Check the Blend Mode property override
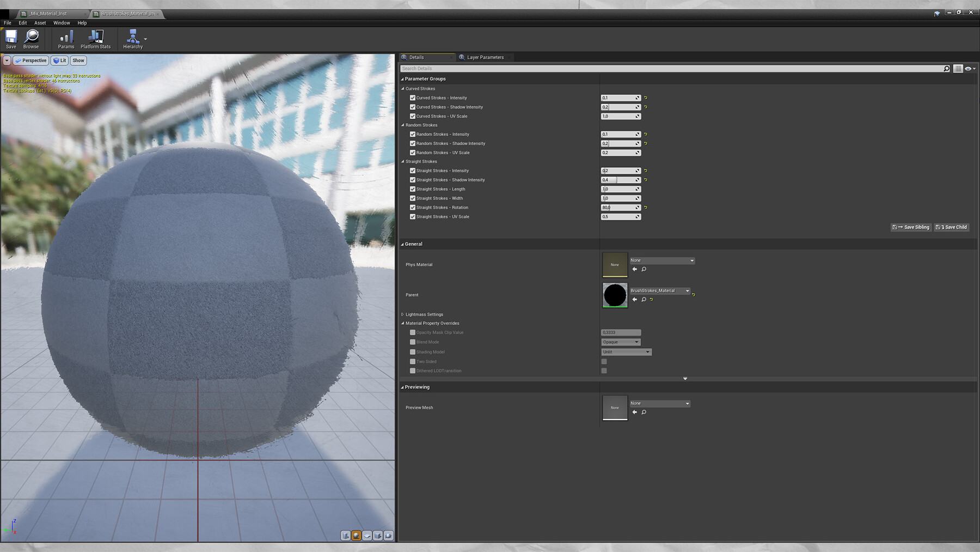980x552 pixels. (x=413, y=342)
